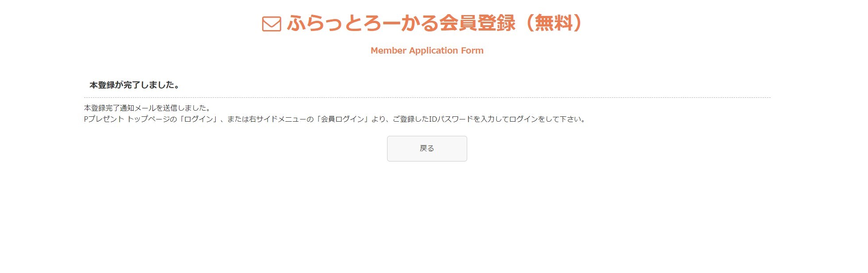The image size is (868, 273).
Task: Click the Pプレゼント text
Action: [x=104, y=119]
